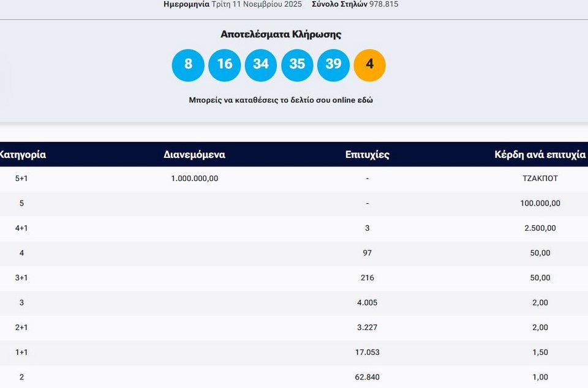Select the blue number 16 ball
Viewport: 588px width, 388px height.
224,65
